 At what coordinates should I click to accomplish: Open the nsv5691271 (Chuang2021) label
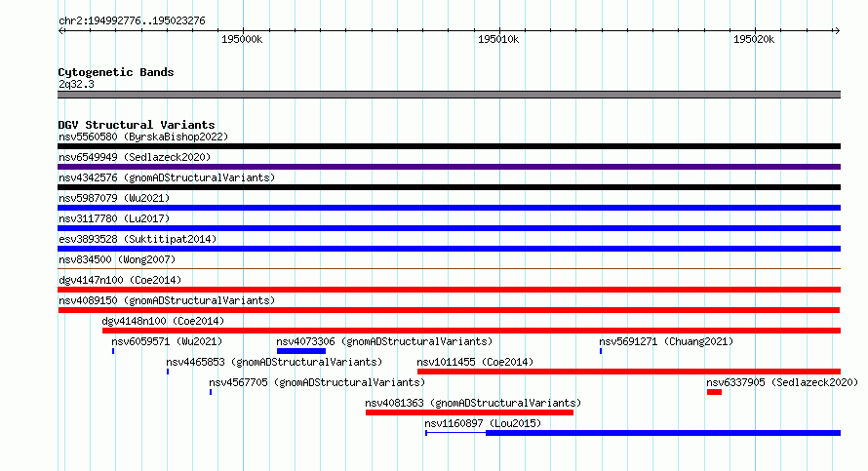666,341
